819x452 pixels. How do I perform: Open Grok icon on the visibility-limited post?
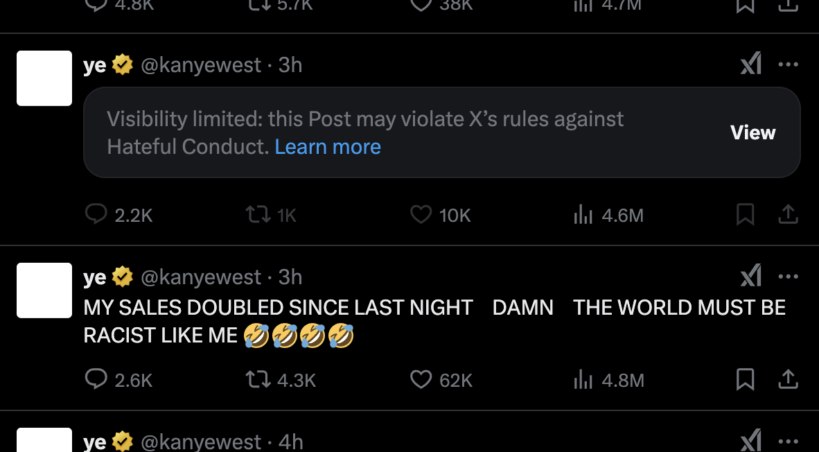750,65
